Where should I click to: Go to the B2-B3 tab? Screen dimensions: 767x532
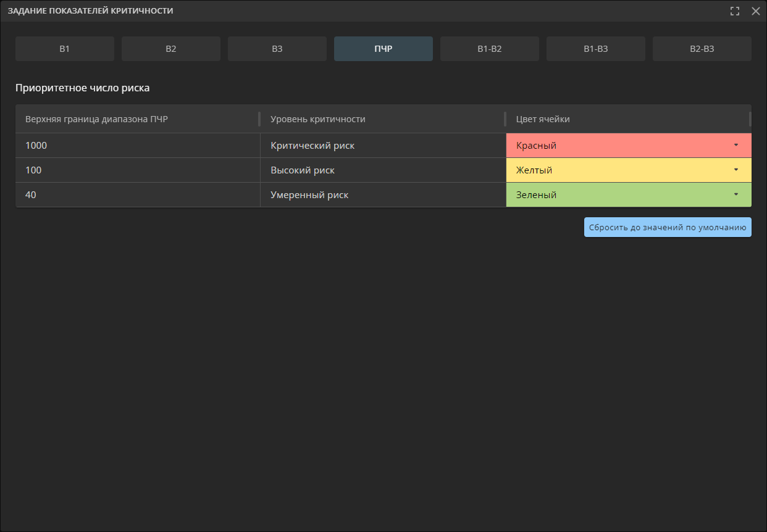click(702, 49)
